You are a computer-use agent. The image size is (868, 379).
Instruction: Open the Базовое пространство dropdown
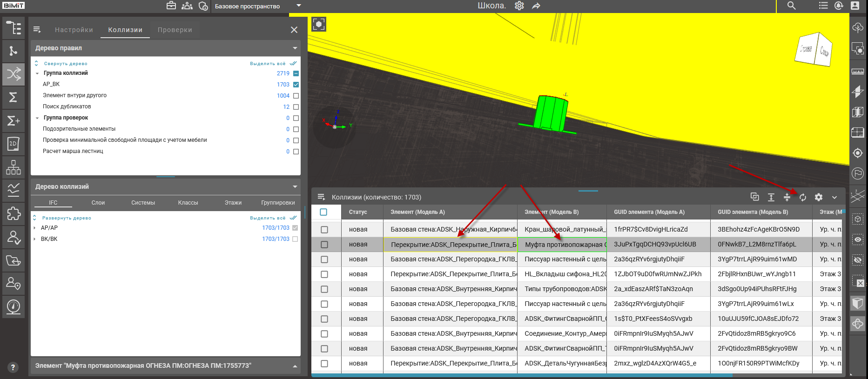299,6
